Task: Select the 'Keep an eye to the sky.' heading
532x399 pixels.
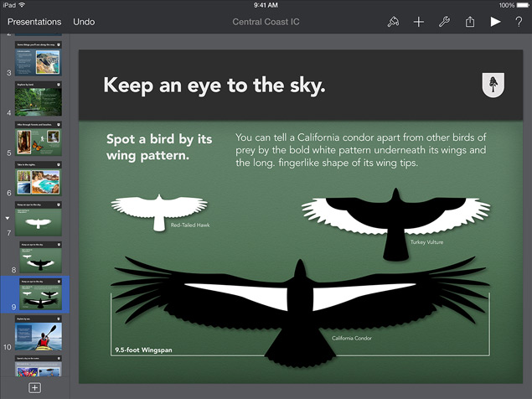Action: pyautogui.click(x=214, y=85)
